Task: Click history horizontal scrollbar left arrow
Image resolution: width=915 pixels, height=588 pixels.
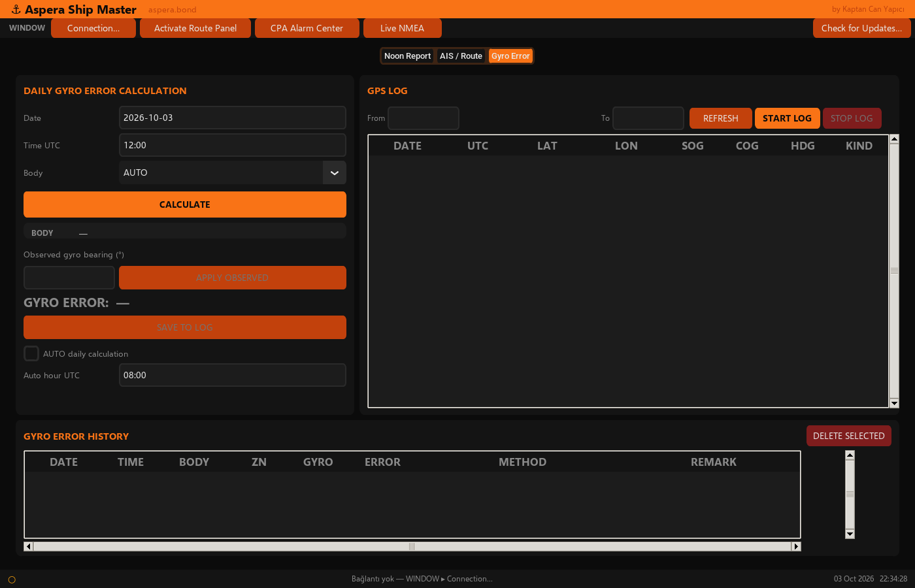Action: tap(28, 546)
